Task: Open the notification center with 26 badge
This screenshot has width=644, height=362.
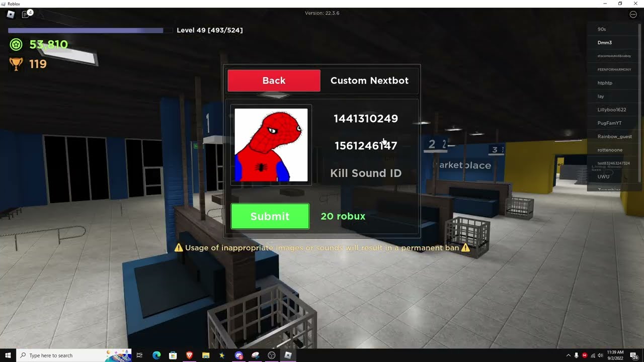Action: click(x=635, y=355)
